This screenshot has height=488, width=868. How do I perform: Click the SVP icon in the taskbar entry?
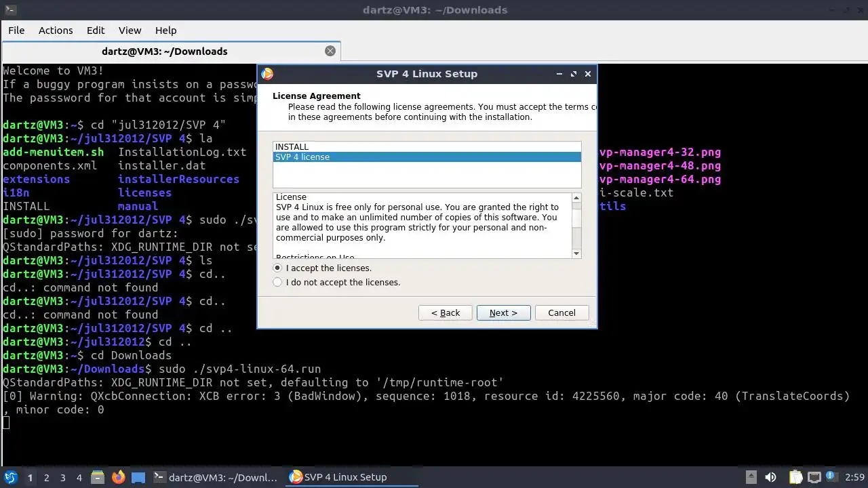click(296, 477)
